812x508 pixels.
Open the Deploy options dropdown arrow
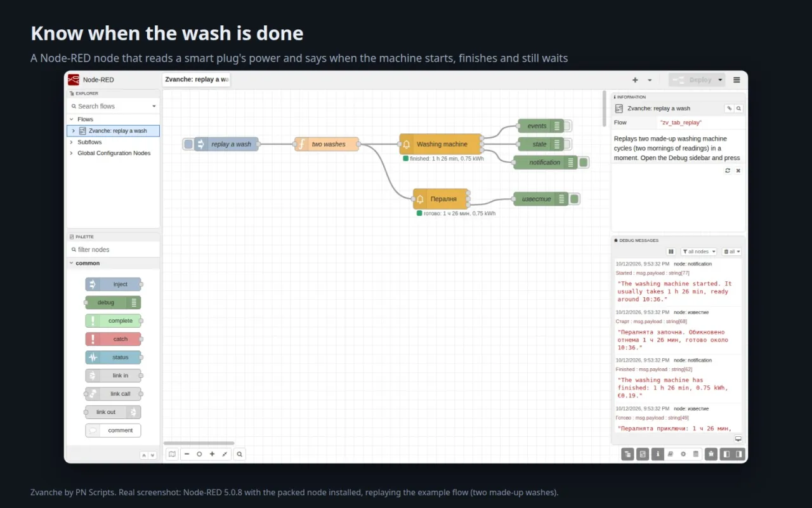click(x=720, y=80)
